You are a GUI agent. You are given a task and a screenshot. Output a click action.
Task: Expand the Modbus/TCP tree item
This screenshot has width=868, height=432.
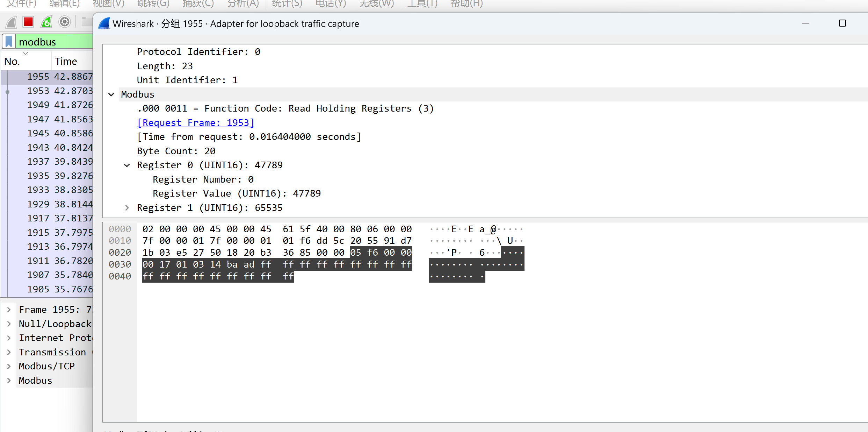pos(9,366)
